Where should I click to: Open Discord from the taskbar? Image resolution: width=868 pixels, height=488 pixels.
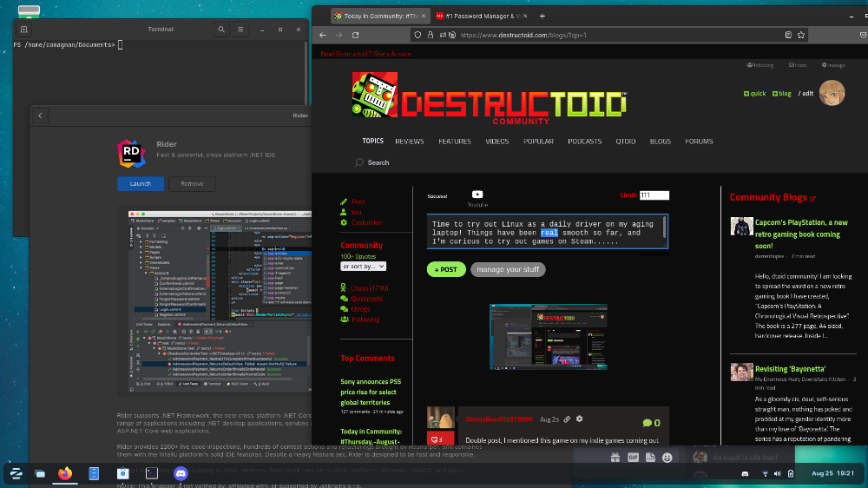[181, 473]
